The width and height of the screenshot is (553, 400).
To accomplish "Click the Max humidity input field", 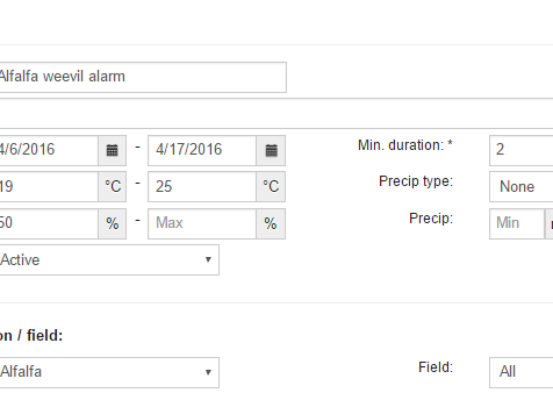I will coord(202,224).
